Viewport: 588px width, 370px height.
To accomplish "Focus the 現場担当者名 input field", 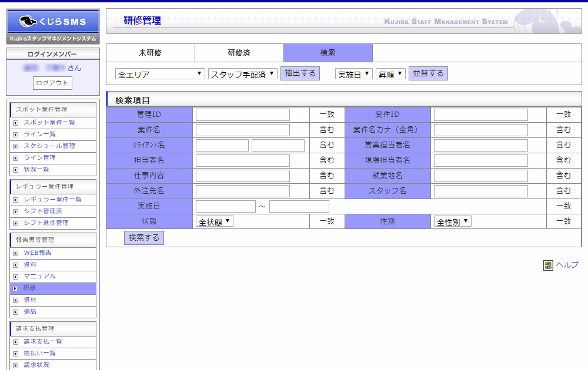I will [481, 161].
